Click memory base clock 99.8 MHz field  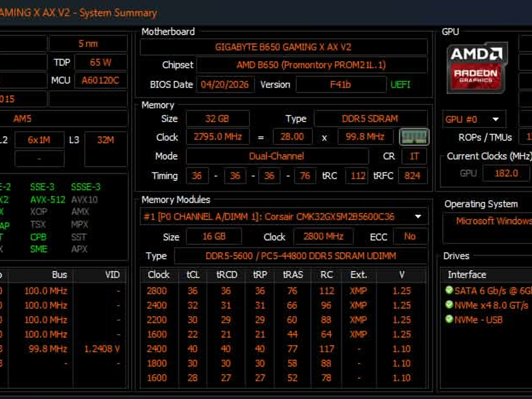(x=365, y=137)
